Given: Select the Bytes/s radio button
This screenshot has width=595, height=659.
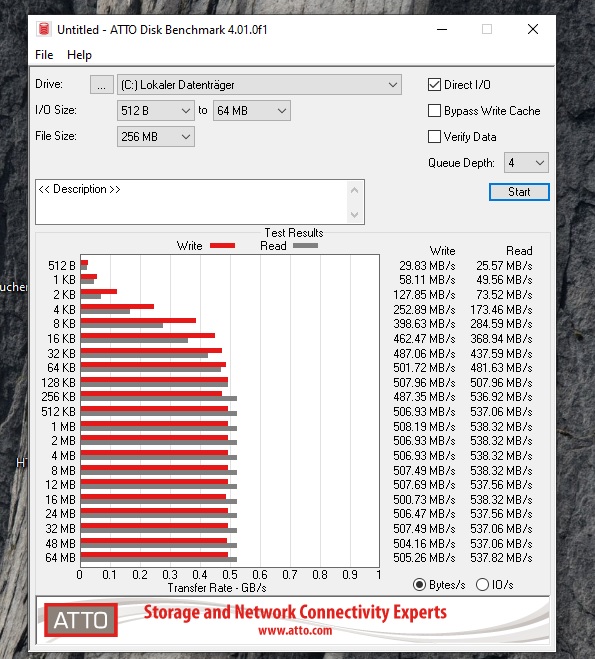Looking at the screenshot, I should pos(419,585).
